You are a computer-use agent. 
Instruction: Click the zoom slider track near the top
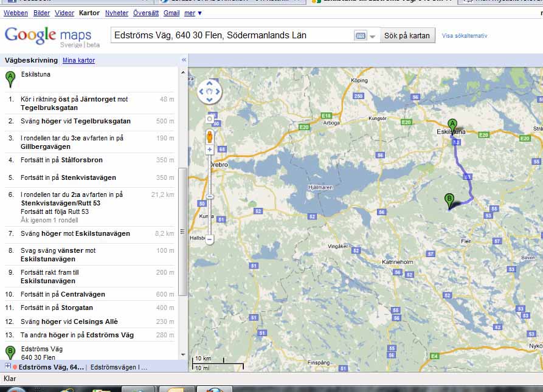coord(210,159)
